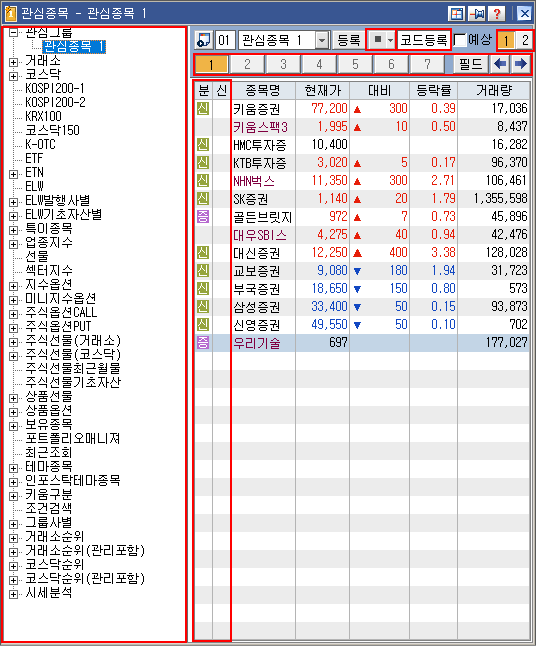Switch to field tab 3
Viewport: 536px width, 646px height.
(283, 64)
